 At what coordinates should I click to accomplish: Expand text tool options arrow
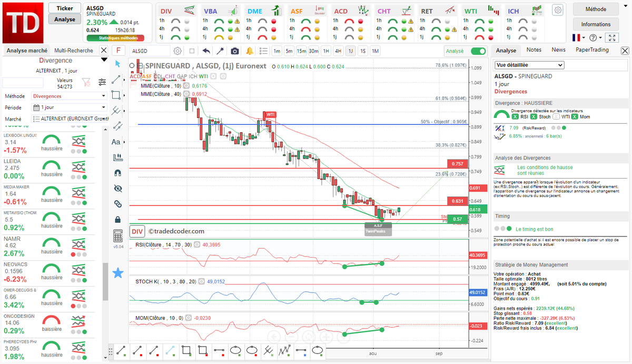pyautogui.click(x=124, y=142)
